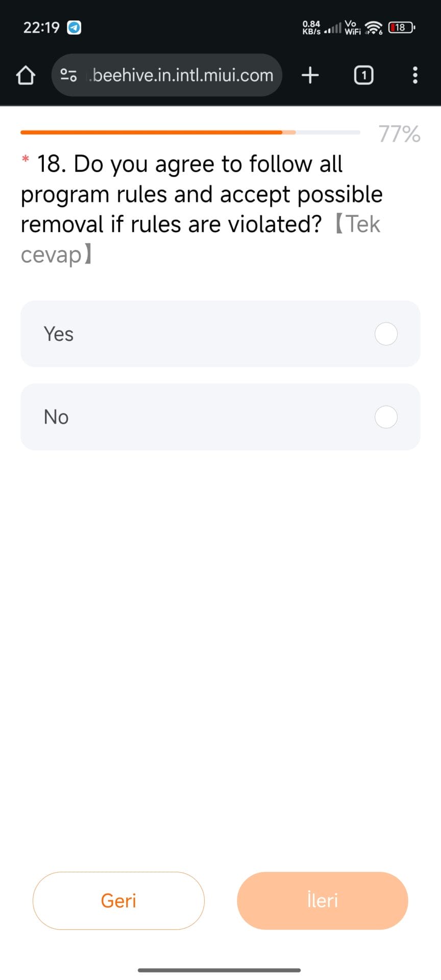Open a new tab with plus icon

pos(310,76)
